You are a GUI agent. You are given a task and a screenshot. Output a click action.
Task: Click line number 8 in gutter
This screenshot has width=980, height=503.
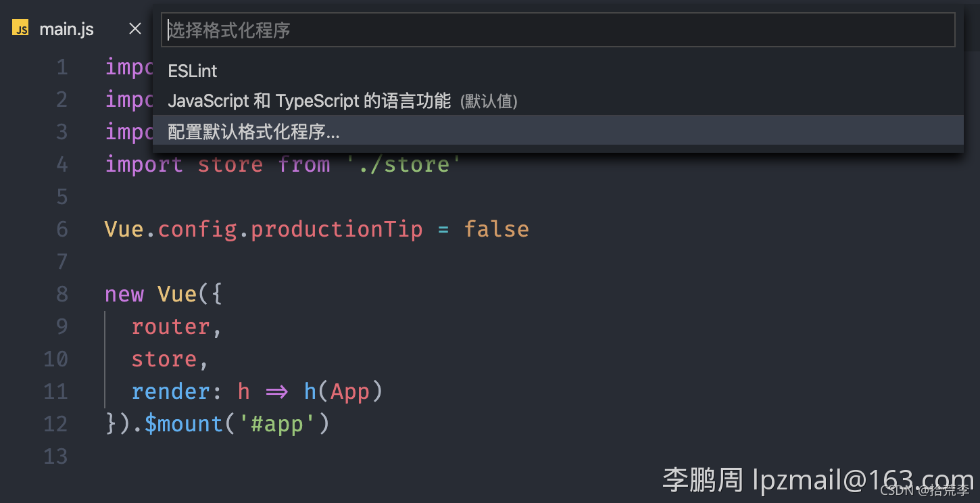click(62, 294)
